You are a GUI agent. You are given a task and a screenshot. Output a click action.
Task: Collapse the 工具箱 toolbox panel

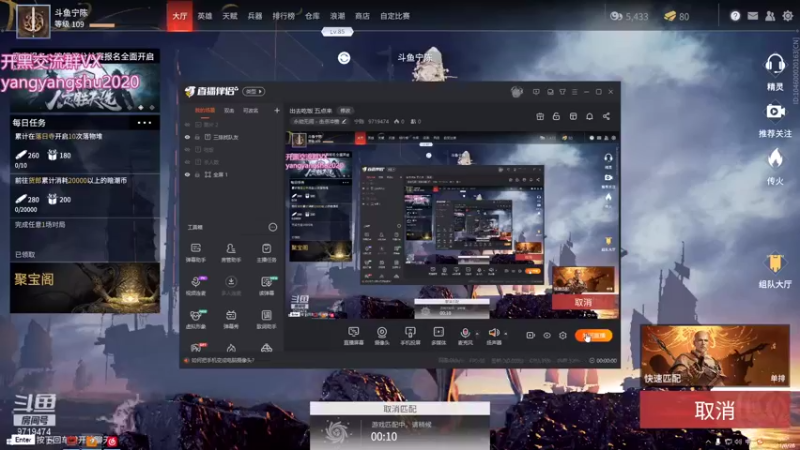coord(273,227)
